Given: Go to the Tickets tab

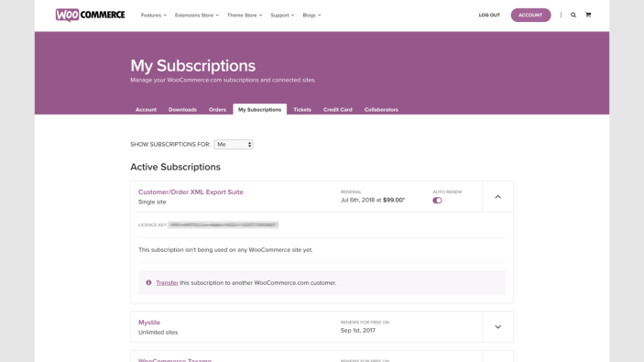Looking at the screenshot, I should point(302,110).
